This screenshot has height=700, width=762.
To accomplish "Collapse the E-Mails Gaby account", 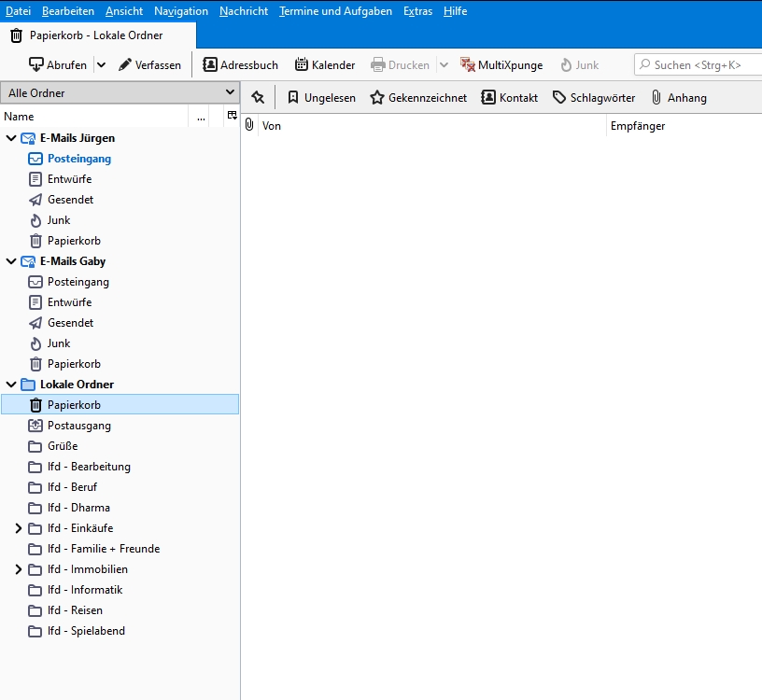I will coord(10,261).
